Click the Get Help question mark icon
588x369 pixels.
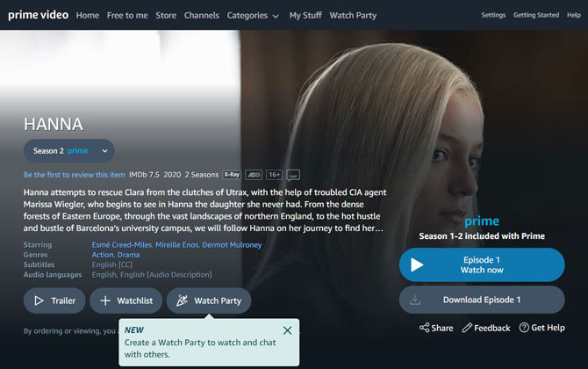click(x=524, y=328)
